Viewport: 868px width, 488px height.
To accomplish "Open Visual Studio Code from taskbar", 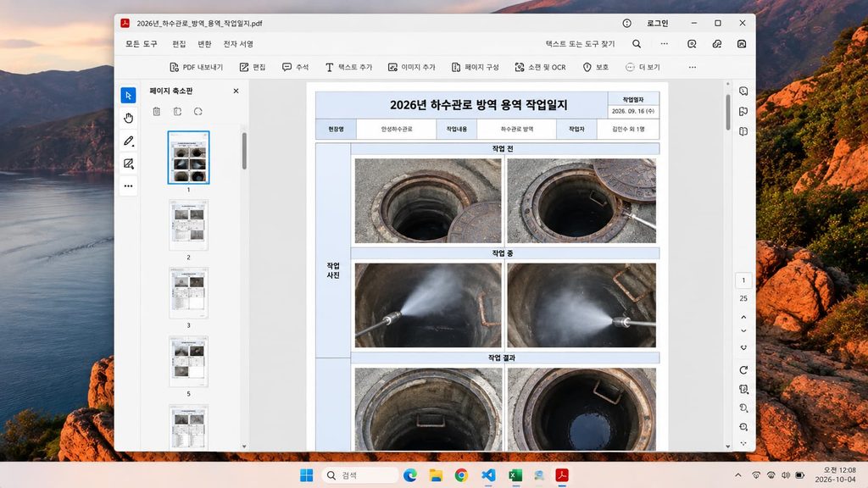I will [x=488, y=475].
